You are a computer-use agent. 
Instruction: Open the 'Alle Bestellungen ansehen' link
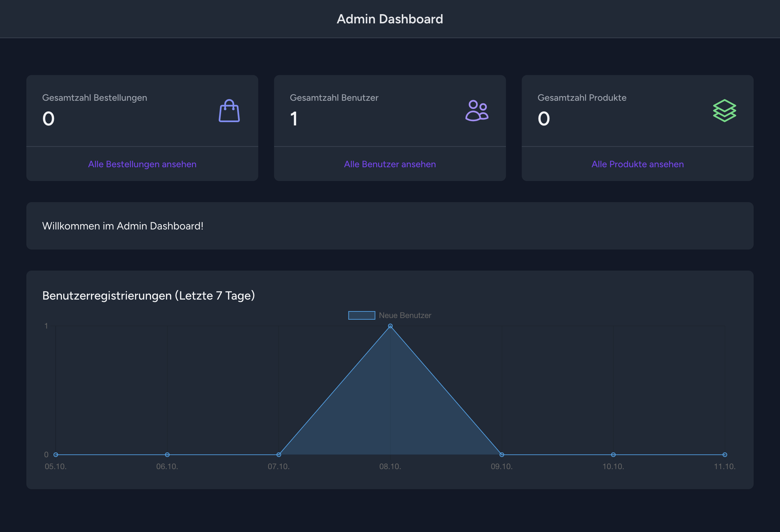[x=142, y=164]
